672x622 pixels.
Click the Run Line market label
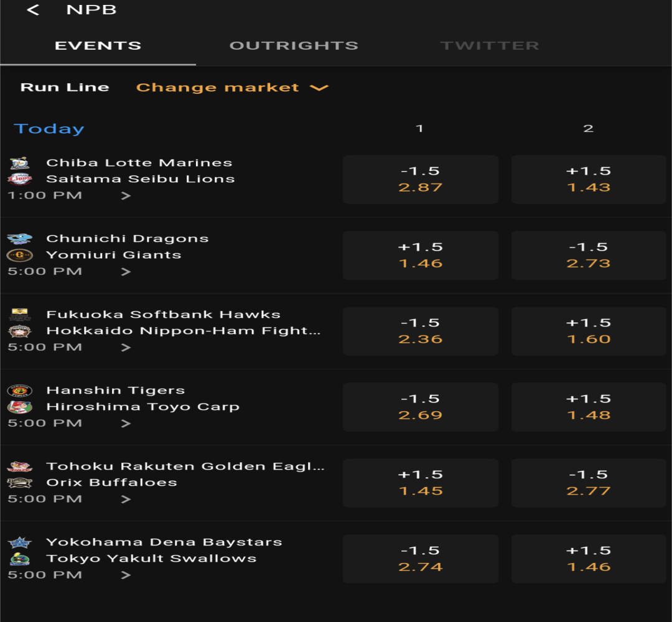click(x=65, y=87)
